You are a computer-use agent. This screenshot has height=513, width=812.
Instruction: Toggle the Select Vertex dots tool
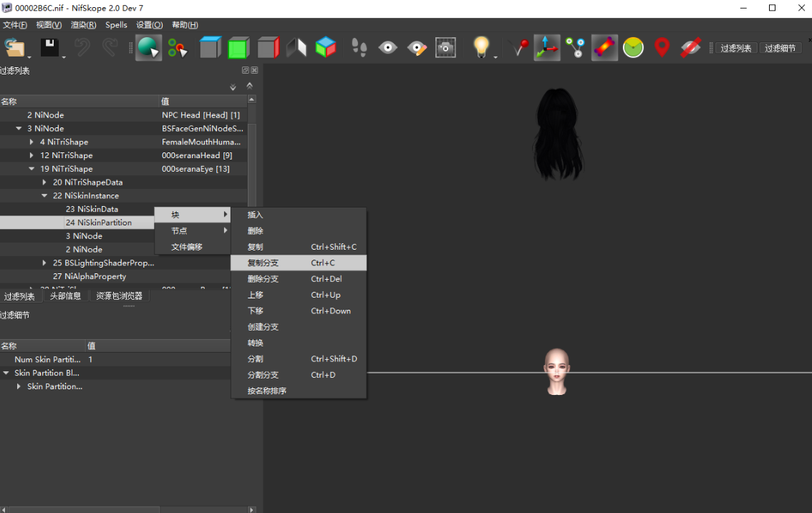pyautogui.click(x=178, y=48)
